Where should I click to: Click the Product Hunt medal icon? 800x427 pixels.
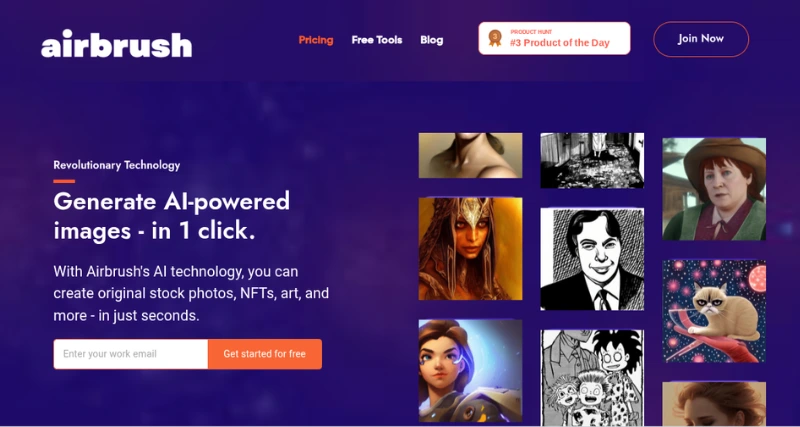(x=494, y=38)
